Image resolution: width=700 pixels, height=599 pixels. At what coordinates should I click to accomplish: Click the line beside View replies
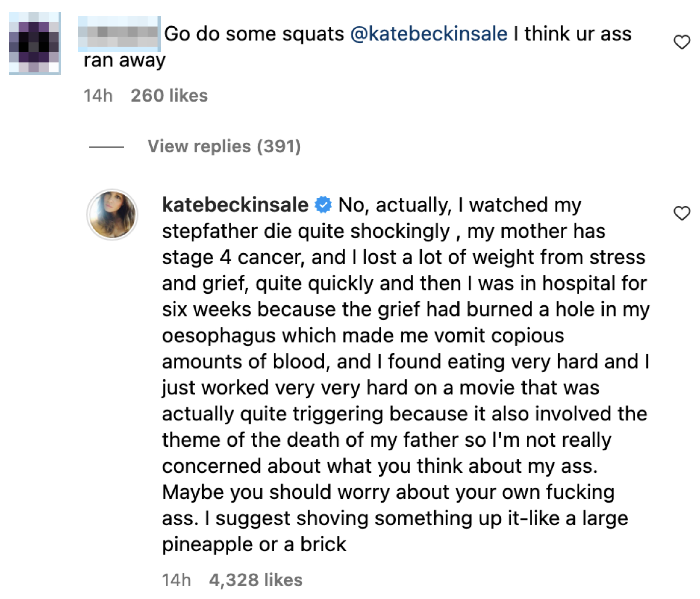pos(106,147)
